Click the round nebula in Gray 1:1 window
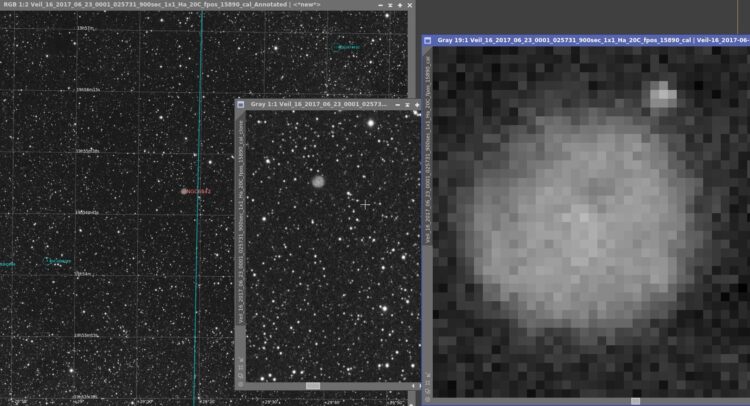The width and height of the screenshot is (750, 406). tap(318, 181)
